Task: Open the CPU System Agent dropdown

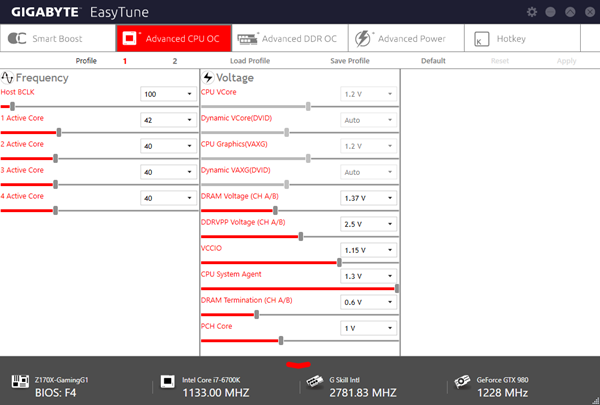Action: tap(368, 276)
